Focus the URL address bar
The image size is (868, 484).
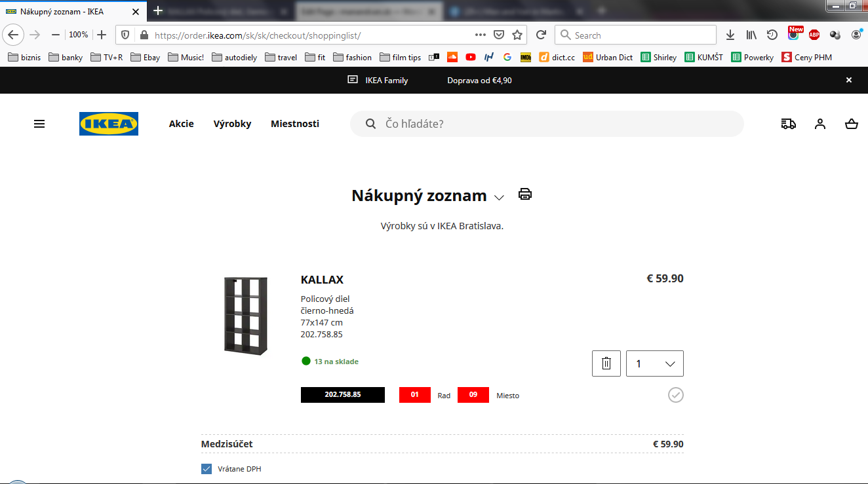tap(311, 35)
